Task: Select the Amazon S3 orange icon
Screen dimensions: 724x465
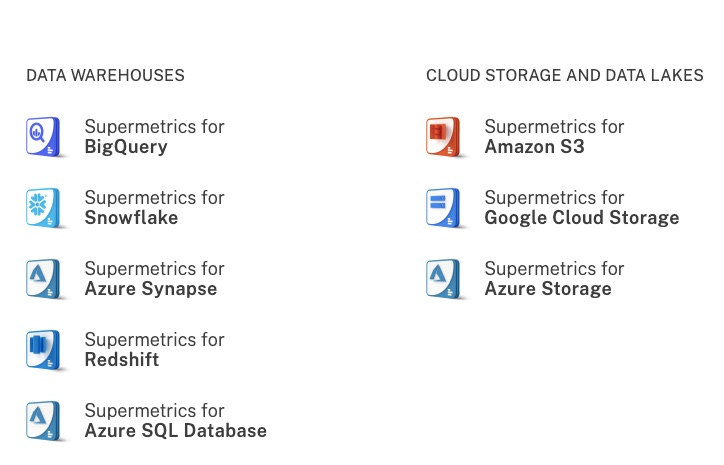Action: (x=443, y=137)
